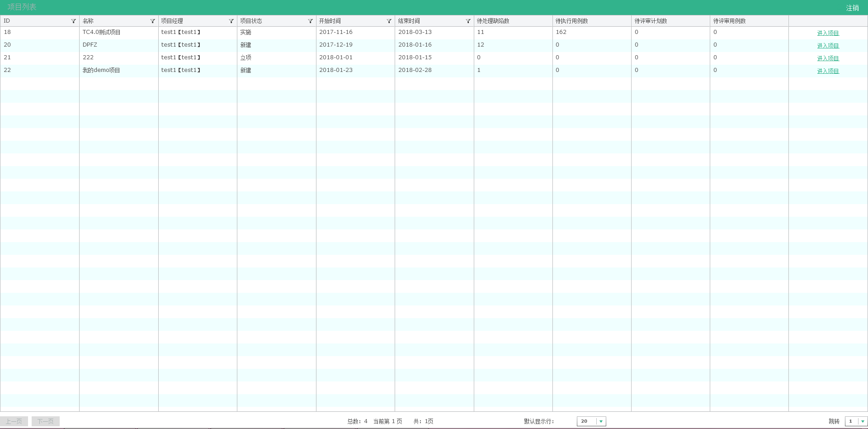
Task: Select the row named 我的demo项目
Action: (101, 70)
